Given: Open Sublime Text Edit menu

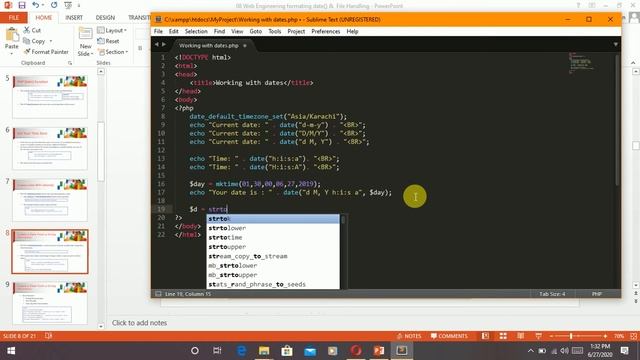Looking at the screenshot, I should pos(173,31).
